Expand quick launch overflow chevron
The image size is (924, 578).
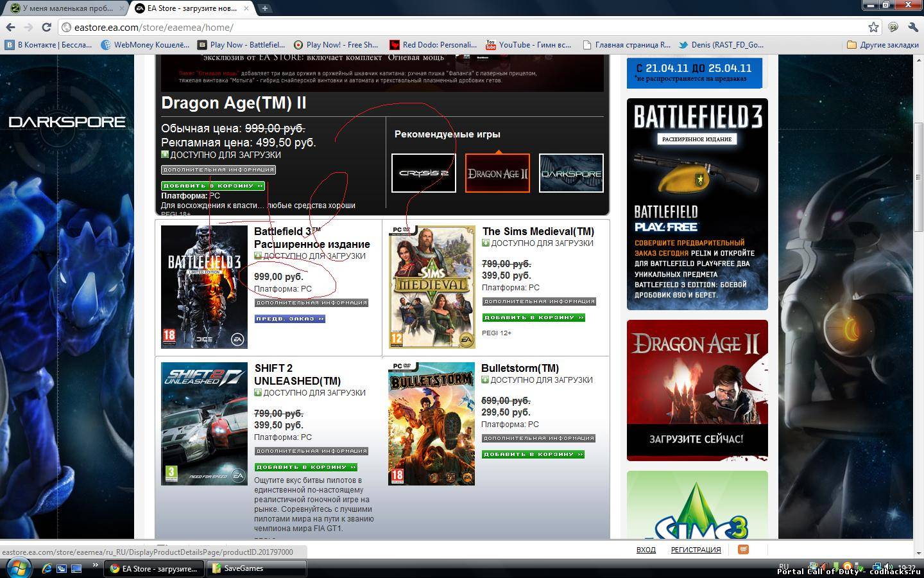pyautogui.click(x=96, y=566)
